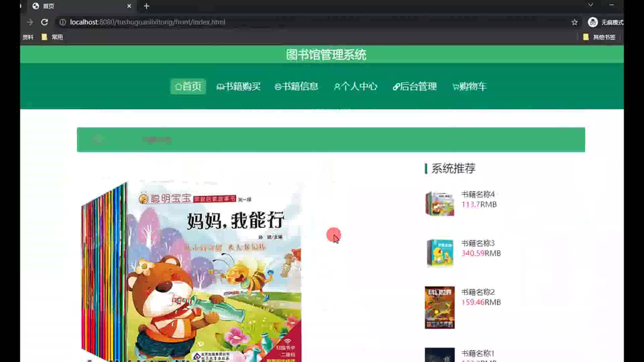Open the 购物车 shopping cart nav item
This screenshot has height=362, width=644.
click(470, 86)
